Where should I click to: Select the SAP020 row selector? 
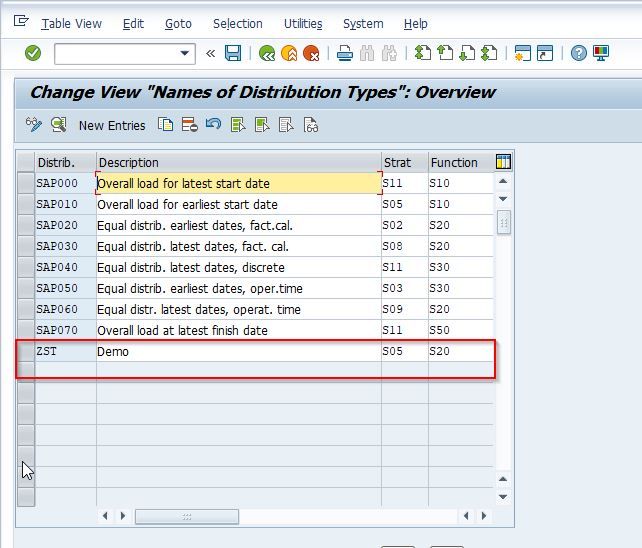point(26,225)
